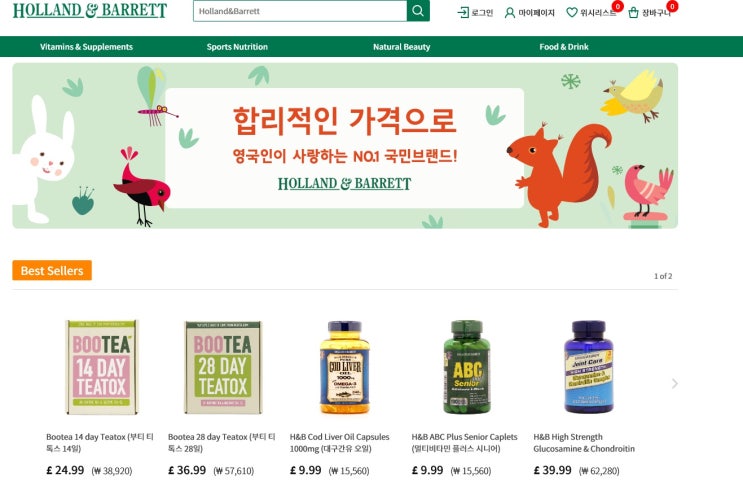This screenshot has height=490, width=743.
Task: Click the Best Sellers orange label
Action: tap(52, 270)
